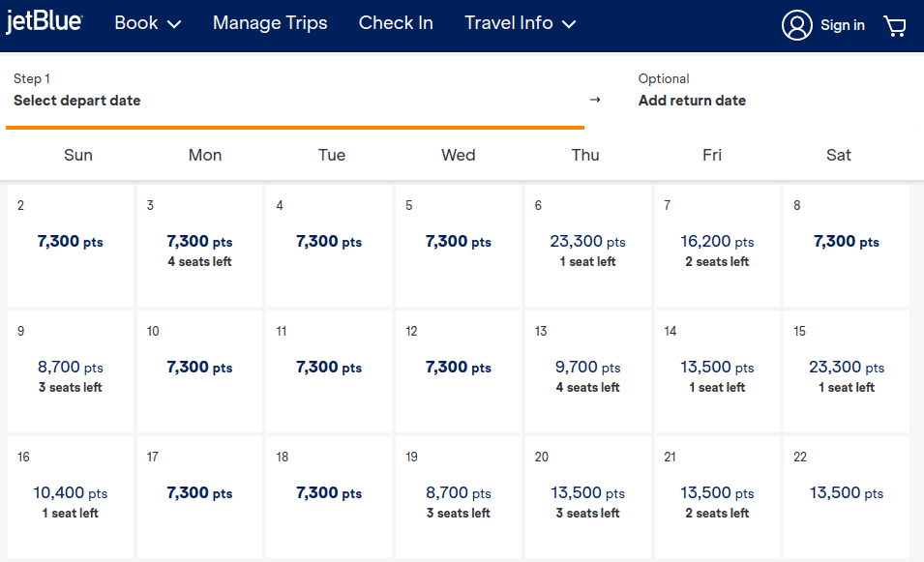
Task: Click Add return date
Action: click(692, 100)
